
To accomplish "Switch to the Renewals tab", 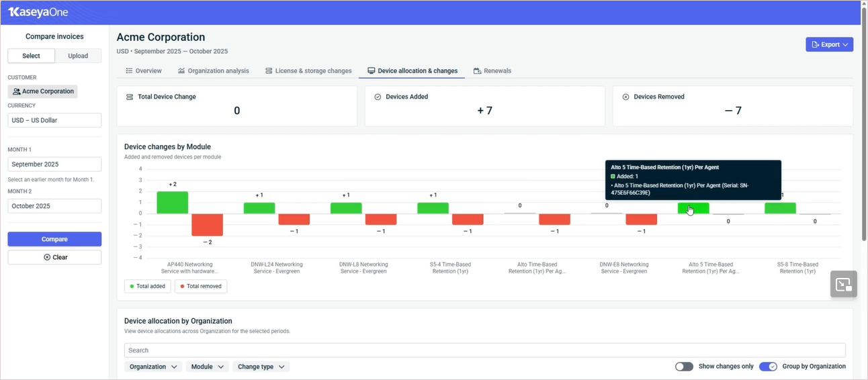I will (492, 70).
